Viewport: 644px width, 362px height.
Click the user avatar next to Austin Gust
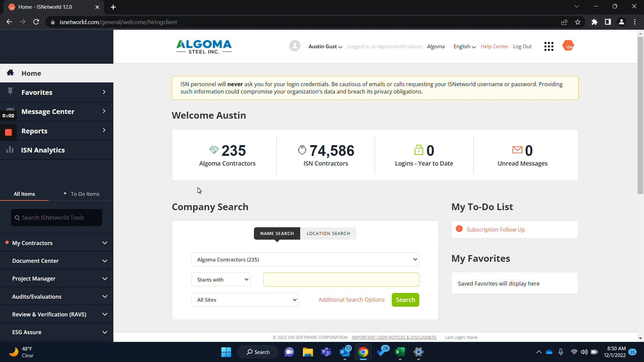(x=295, y=46)
